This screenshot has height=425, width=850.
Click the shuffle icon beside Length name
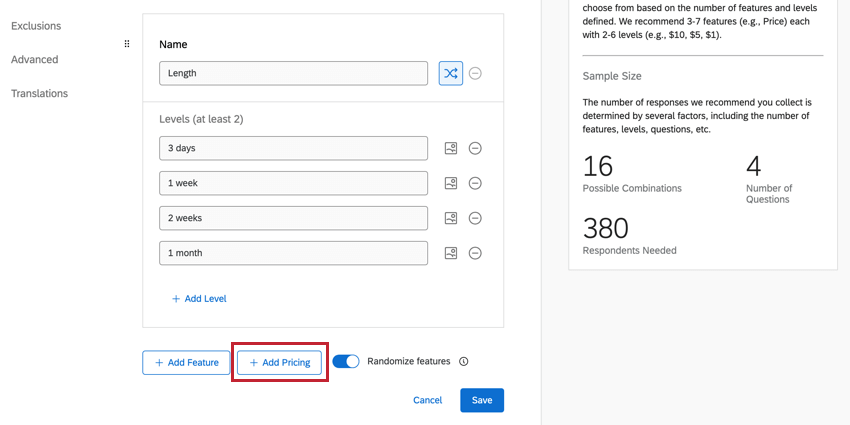point(450,73)
